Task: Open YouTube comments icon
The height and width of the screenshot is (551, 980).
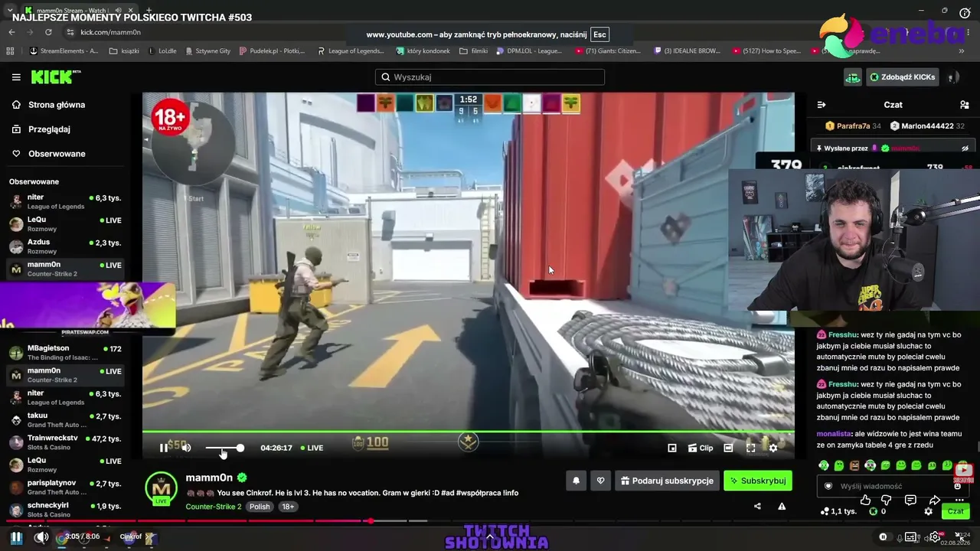Action: pyautogui.click(x=910, y=500)
